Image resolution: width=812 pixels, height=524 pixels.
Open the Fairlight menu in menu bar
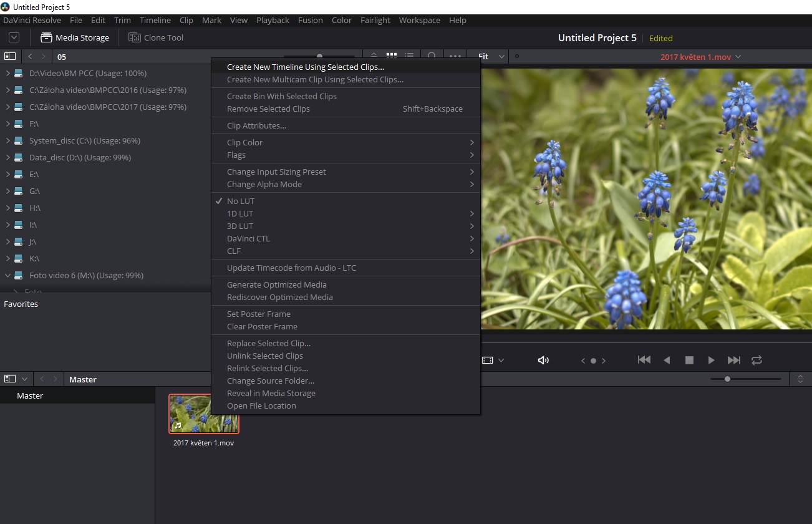pos(375,20)
